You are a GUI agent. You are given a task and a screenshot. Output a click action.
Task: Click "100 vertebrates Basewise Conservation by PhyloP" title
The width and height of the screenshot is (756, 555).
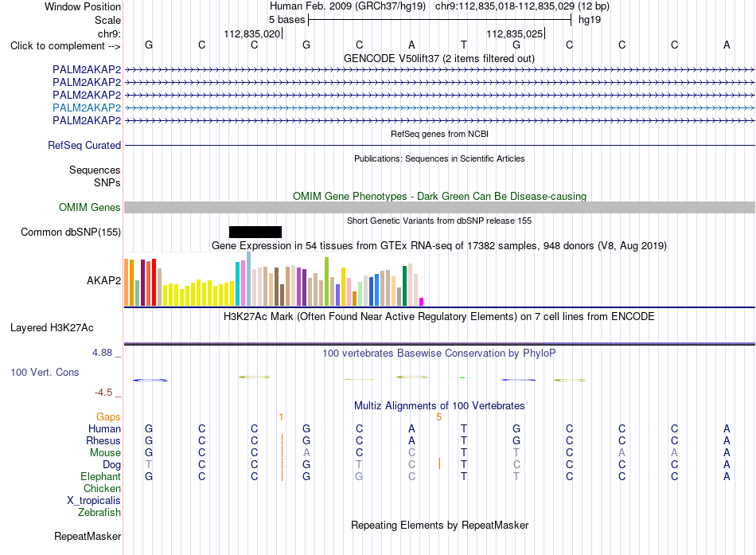coord(439,354)
